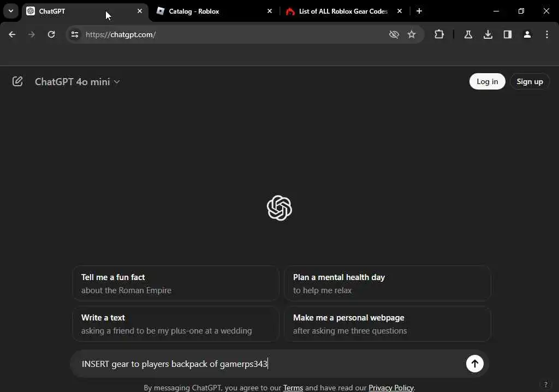Click the crossed-out eye tracking protection icon
The image size is (559, 392).
(x=394, y=34)
